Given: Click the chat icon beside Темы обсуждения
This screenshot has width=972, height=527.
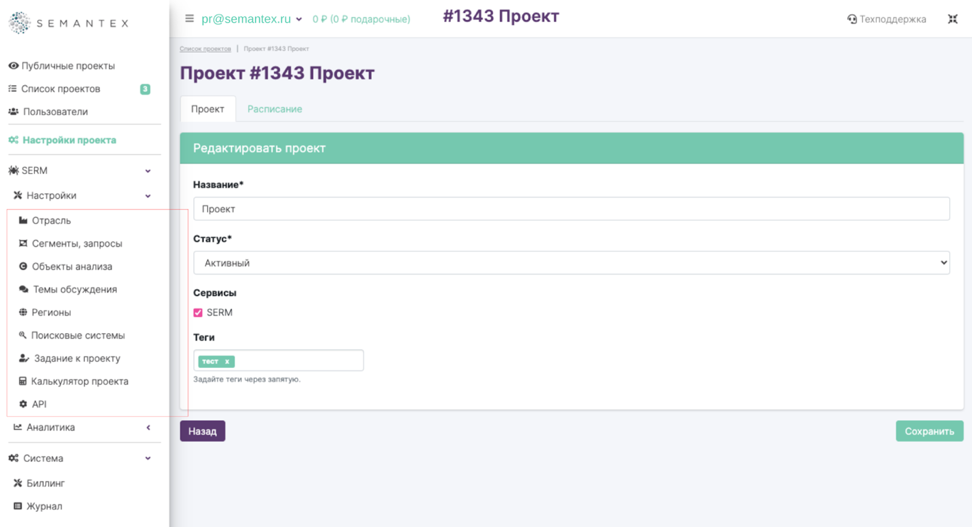Looking at the screenshot, I should coord(24,289).
